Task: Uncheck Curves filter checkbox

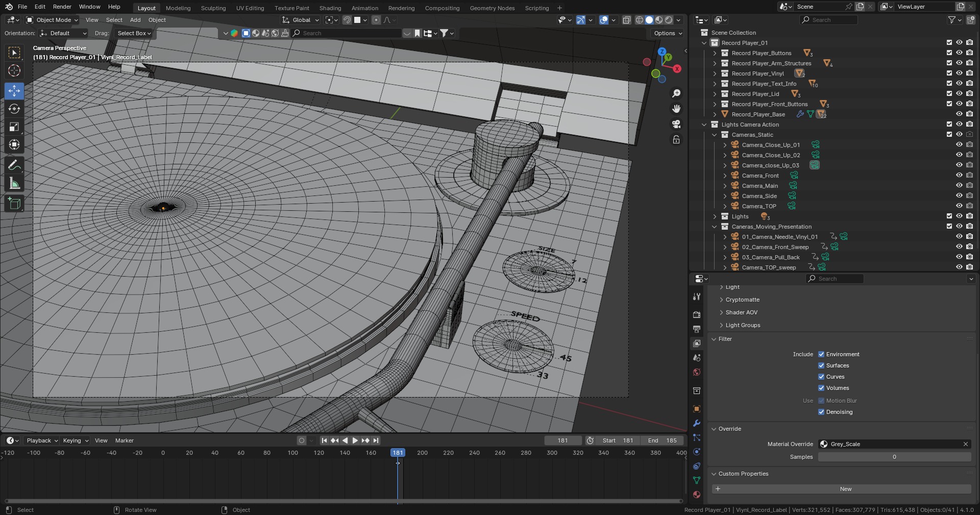Action: tap(821, 377)
